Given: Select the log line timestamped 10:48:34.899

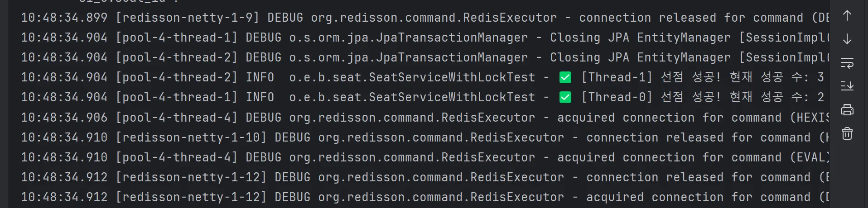Looking at the screenshot, I should tap(425, 18).
